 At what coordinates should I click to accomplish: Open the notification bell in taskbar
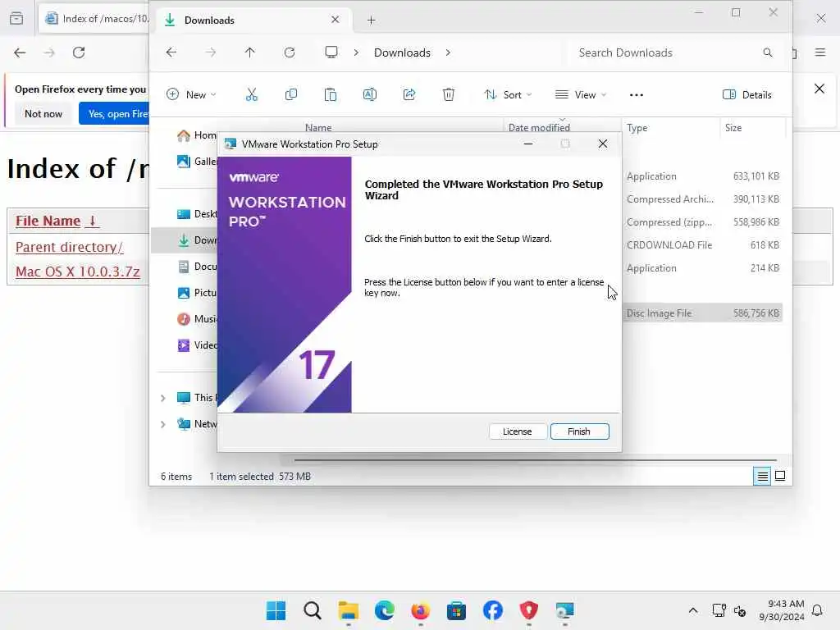point(818,610)
